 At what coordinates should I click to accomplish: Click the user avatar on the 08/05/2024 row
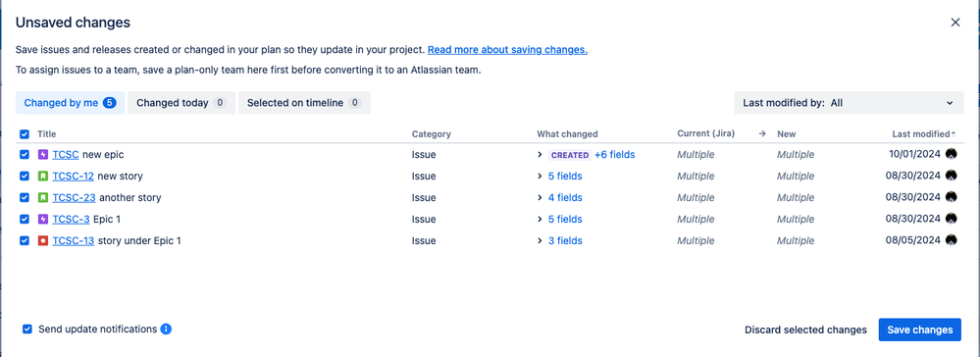click(x=952, y=240)
